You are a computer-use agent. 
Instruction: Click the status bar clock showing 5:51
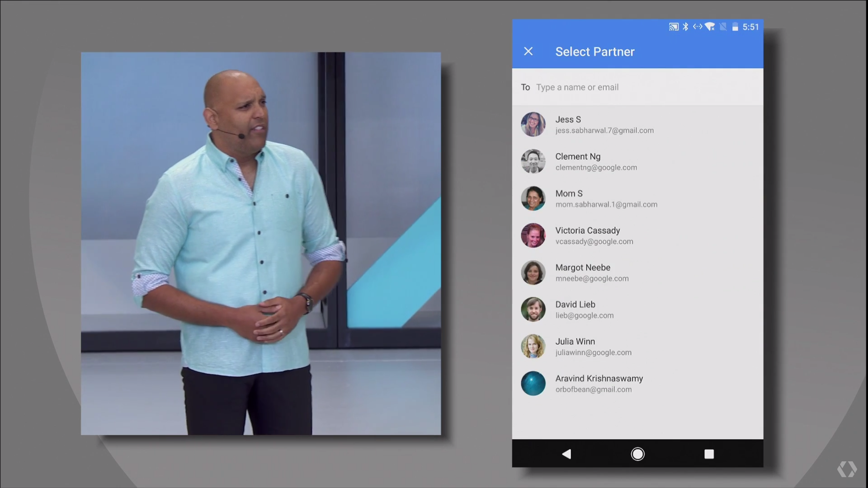(x=750, y=27)
